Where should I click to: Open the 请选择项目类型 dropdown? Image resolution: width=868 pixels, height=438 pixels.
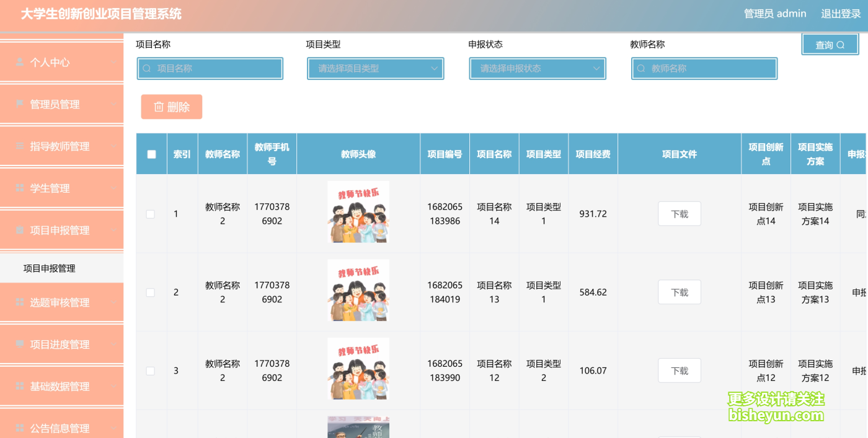[x=376, y=69]
